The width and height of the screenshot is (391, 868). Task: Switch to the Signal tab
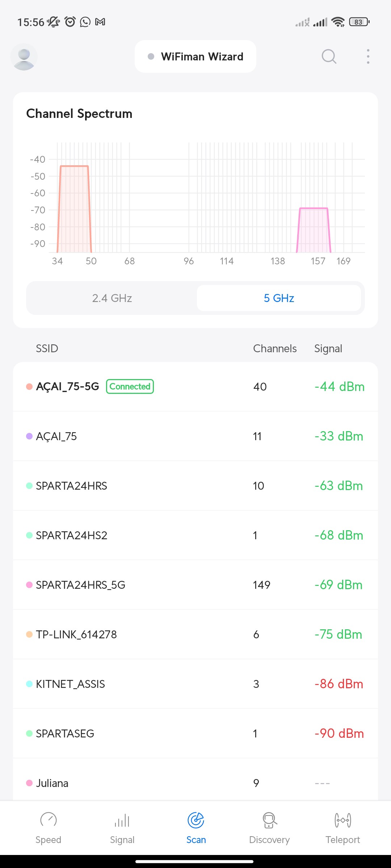click(x=122, y=827)
